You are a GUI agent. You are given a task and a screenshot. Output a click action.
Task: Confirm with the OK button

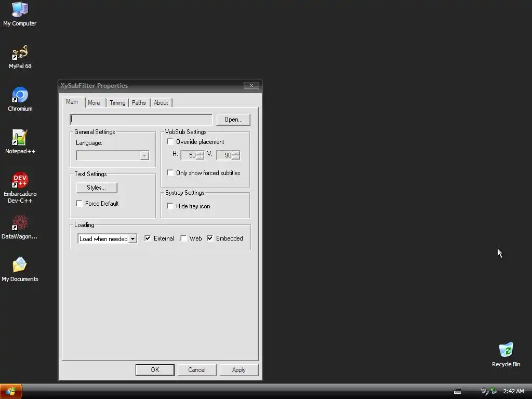[155, 370]
